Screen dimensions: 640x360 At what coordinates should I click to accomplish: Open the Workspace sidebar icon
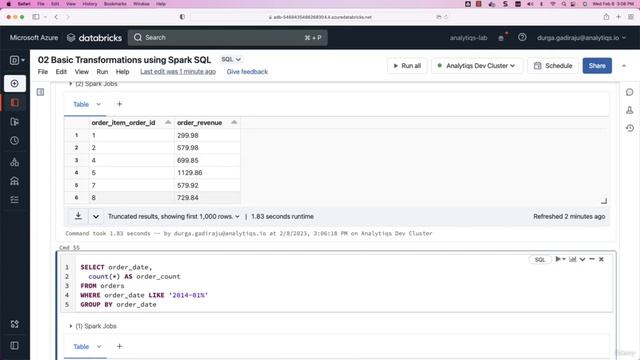coord(15,102)
